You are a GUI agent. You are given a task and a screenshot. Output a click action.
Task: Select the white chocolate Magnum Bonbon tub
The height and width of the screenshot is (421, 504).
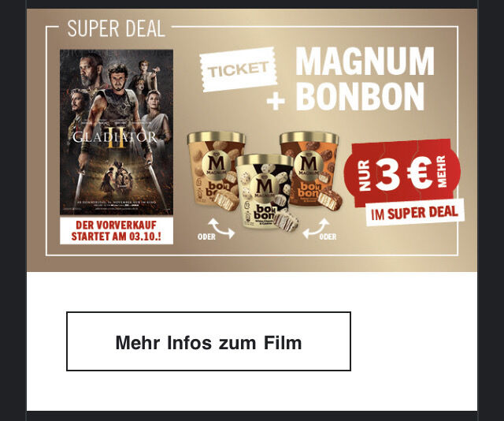tap(265, 192)
